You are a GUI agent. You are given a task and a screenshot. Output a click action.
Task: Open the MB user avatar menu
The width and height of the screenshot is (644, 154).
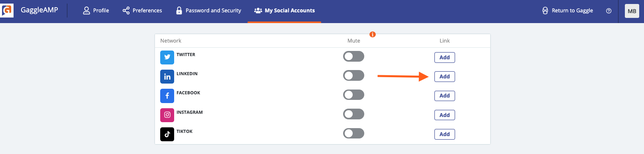point(632,11)
